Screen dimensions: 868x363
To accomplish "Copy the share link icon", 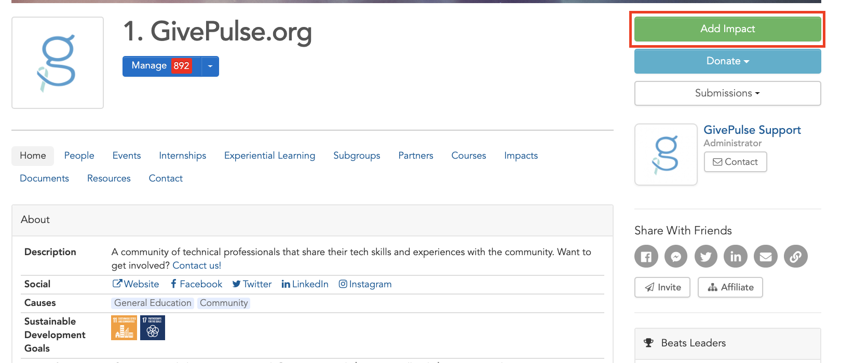I will (796, 256).
